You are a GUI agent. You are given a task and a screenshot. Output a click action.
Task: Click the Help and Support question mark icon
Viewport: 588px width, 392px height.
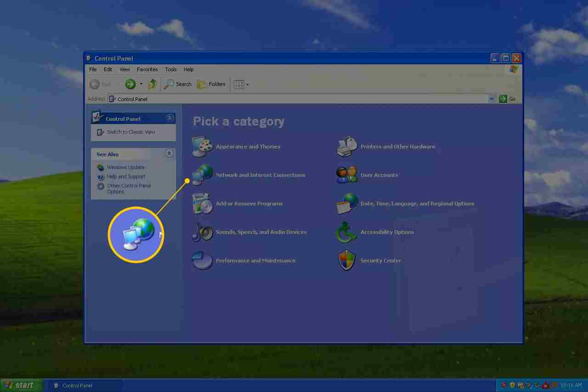[101, 177]
